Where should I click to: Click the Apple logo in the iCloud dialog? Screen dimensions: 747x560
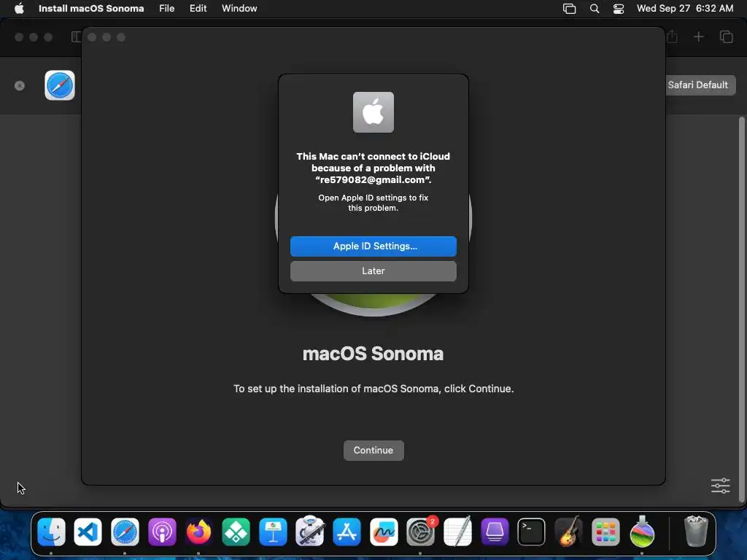(x=373, y=112)
